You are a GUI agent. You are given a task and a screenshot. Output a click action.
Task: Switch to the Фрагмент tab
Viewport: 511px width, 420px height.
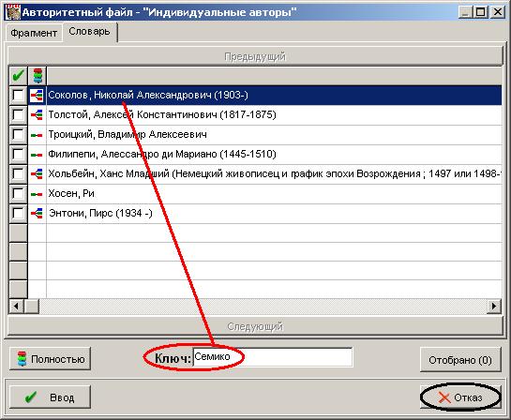tap(34, 33)
